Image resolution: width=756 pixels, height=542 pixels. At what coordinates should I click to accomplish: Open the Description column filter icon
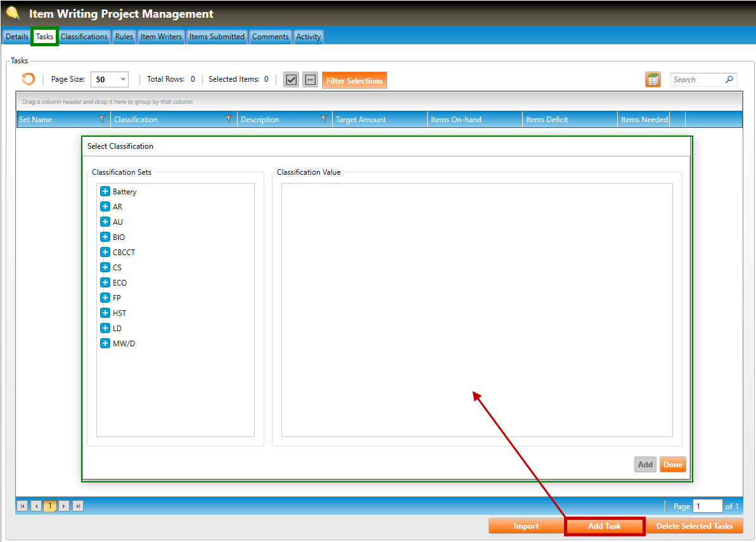pyautogui.click(x=324, y=119)
